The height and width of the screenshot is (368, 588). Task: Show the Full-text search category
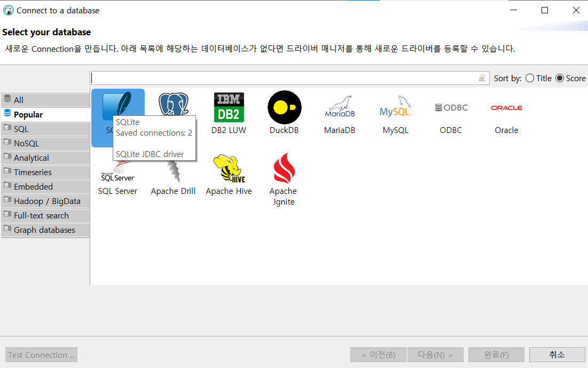pyautogui.click(x=45, y=216)
